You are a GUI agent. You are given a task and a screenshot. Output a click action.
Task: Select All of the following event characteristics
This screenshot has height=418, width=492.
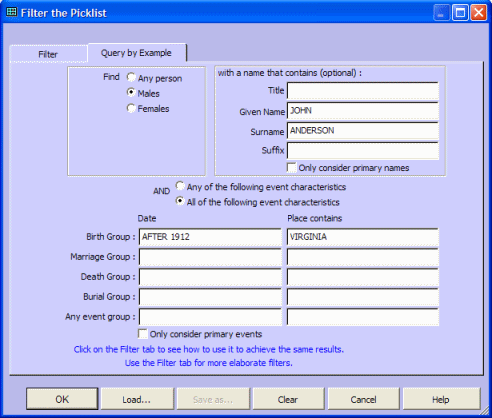tap(180, 201)
